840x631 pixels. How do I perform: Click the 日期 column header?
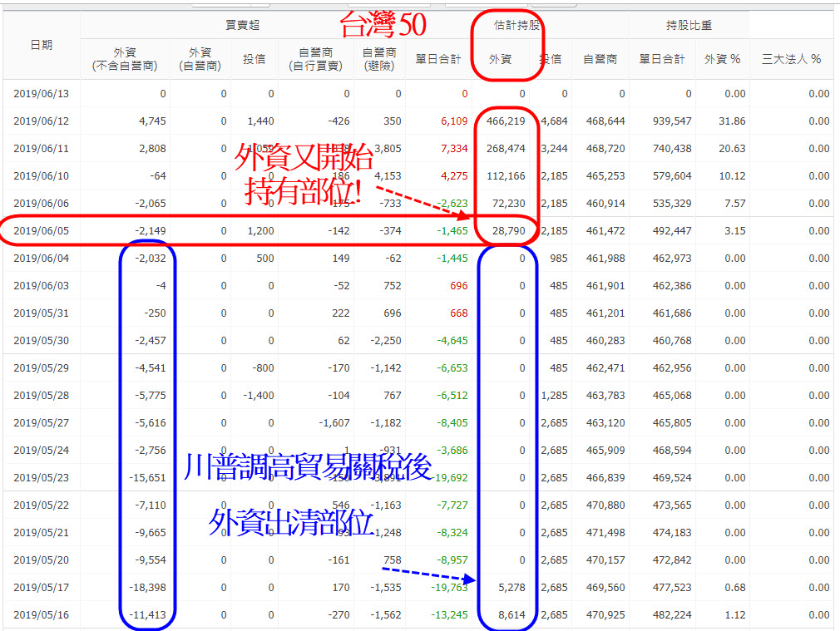tap(42, 45)
